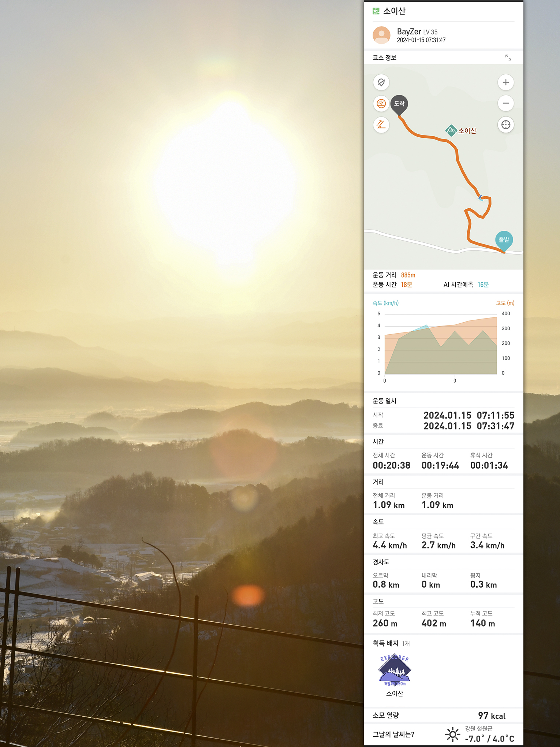The image size is (560, 747).
Task: Click the BayZer username
Action: click(x=409, y=31)
